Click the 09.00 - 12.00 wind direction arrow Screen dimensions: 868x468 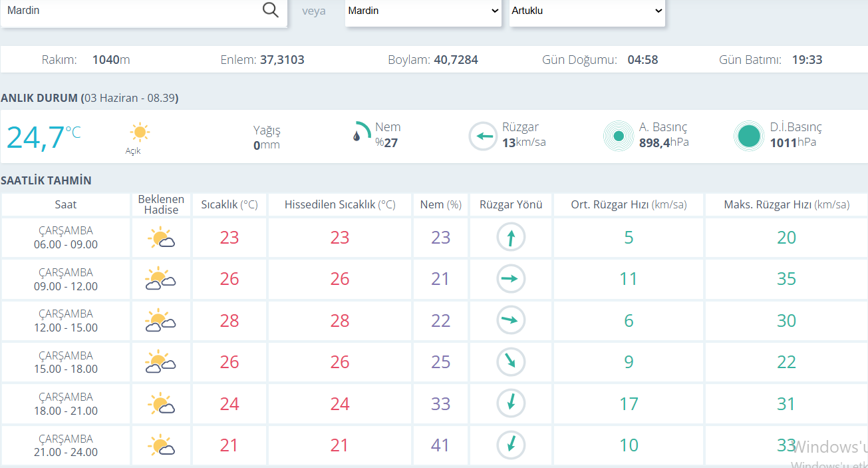point(511,280)
